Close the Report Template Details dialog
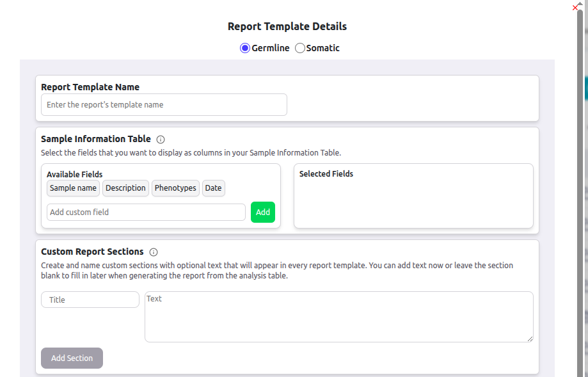This screenshot has height=377, width=588. point(575,7)
